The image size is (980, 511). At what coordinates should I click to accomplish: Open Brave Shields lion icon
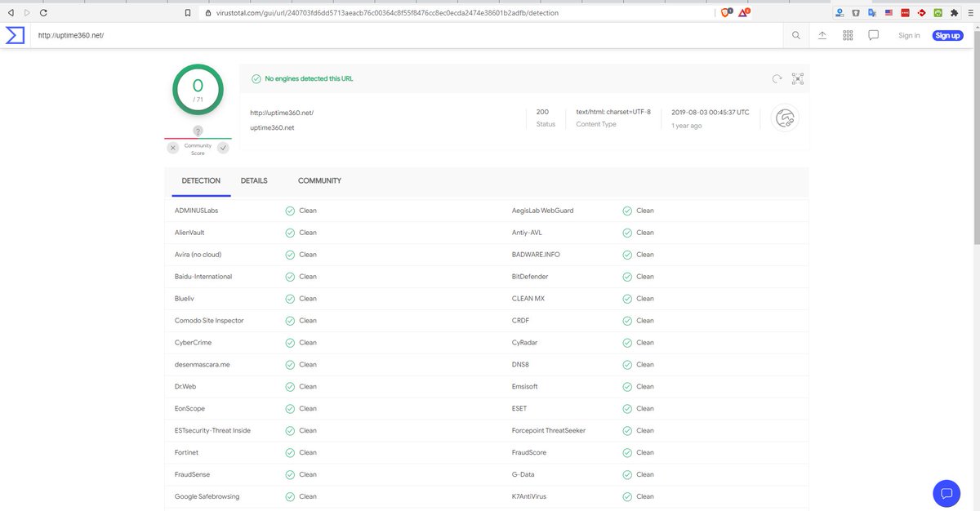[726, 13]
